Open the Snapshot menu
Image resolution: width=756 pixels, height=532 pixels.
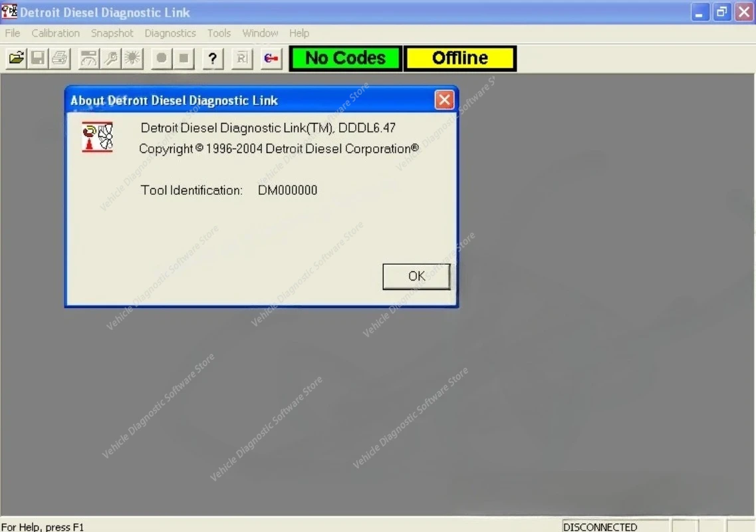pyautogui.click(x=112, y=33)
